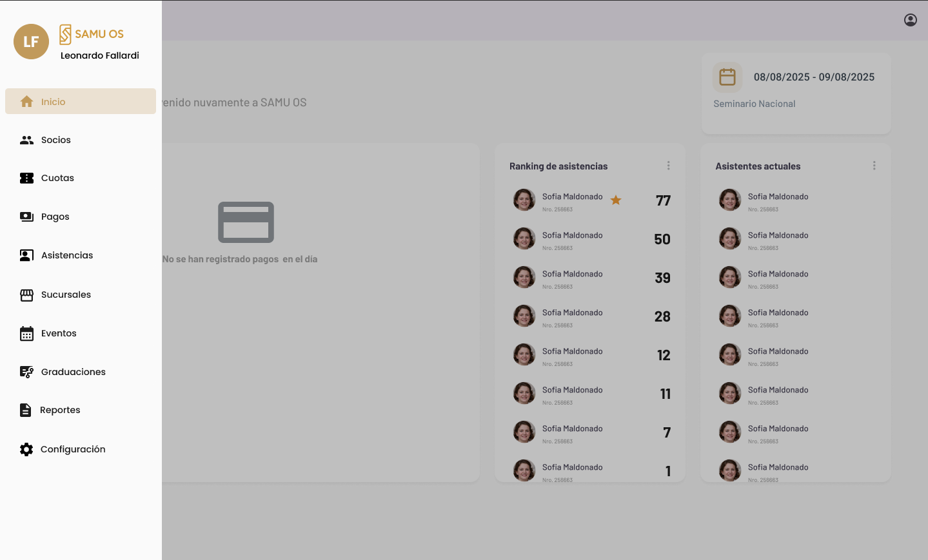928x560 pixels.
Task: Open the Configuración gear icon
Action: click(26, 449)
